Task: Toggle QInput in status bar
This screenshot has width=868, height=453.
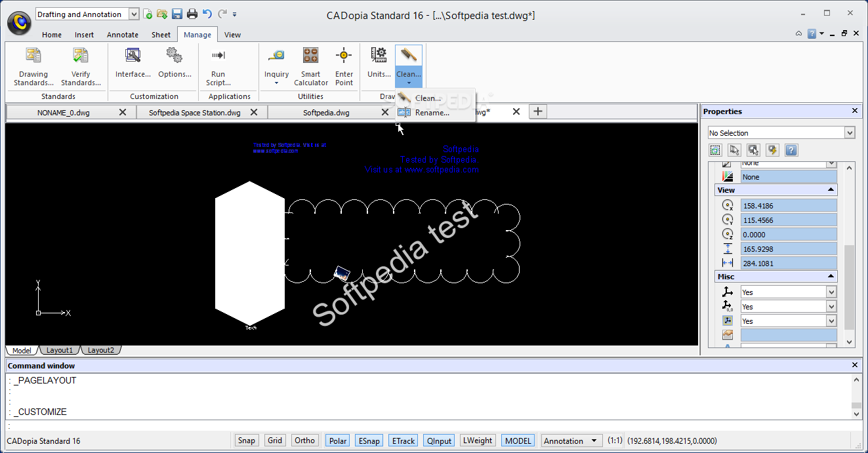Action: 439,441
